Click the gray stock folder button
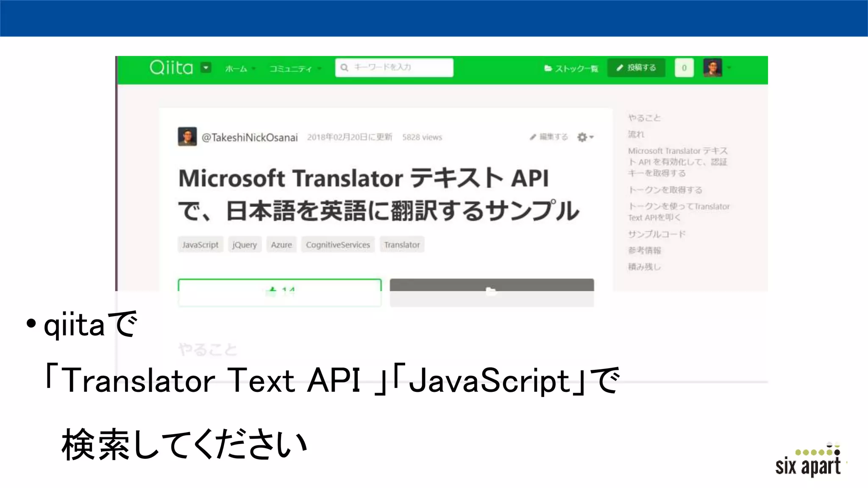The height and width of the screenshot is (488, 868). click(x=492, y=292)
